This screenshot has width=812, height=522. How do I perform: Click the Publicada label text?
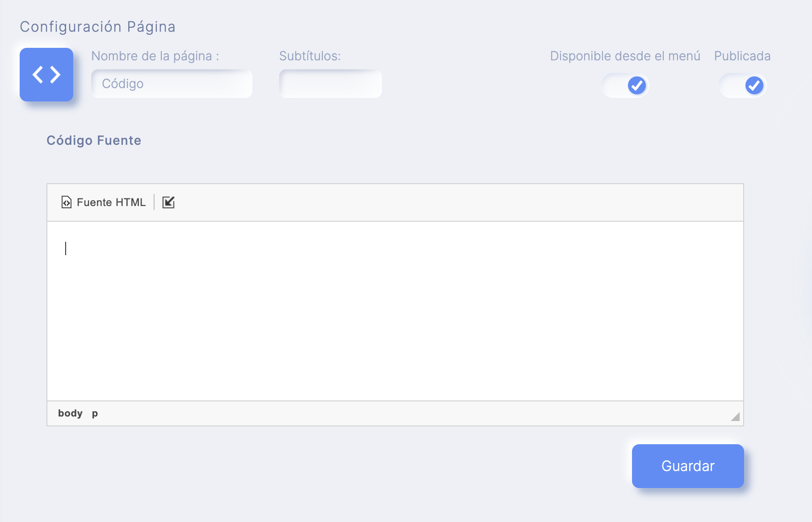tap(742, 56)
